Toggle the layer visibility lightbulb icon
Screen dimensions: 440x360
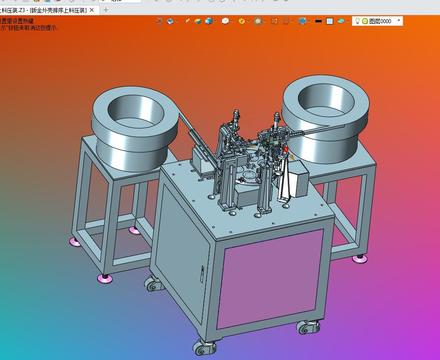pos(358,21)
